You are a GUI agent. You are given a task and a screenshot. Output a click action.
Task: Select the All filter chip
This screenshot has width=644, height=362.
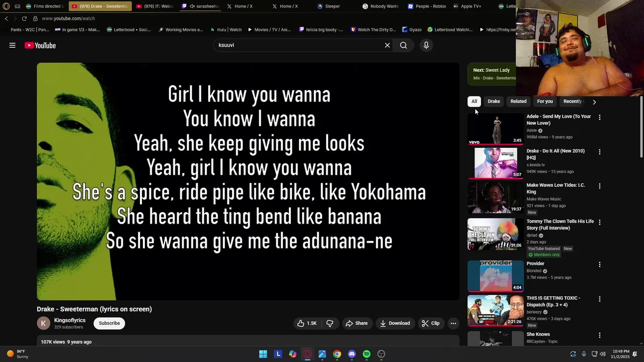point(474,102)
